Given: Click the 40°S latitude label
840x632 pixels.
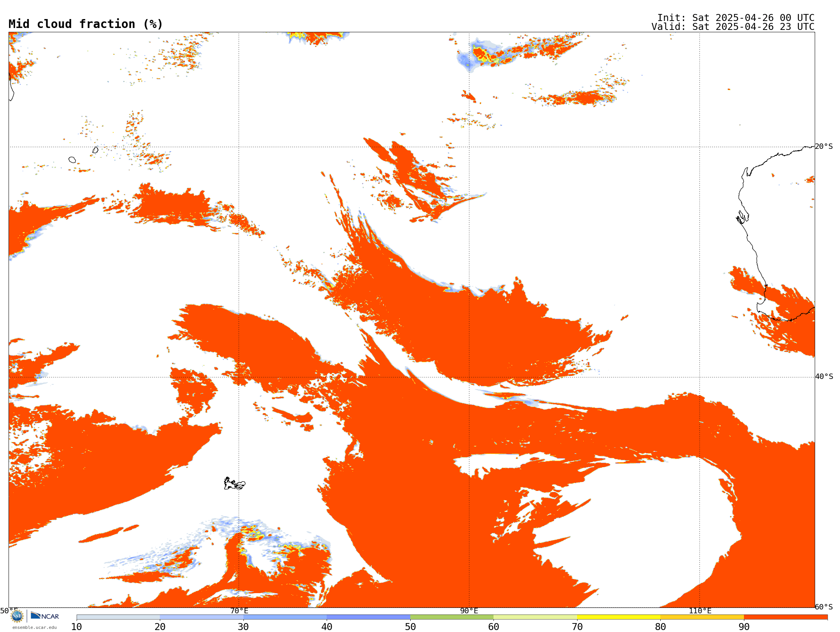Looking at the screenshot, I should (x=824, y=377).
